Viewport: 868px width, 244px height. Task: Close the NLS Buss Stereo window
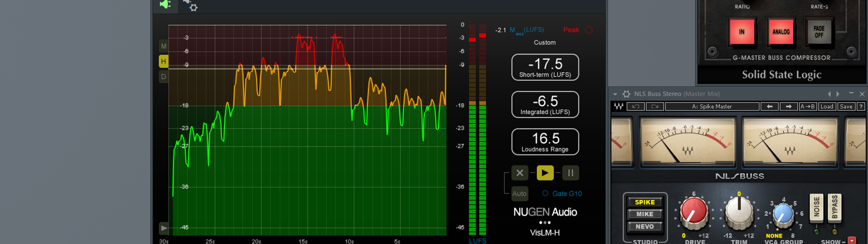tap(862, 94)
